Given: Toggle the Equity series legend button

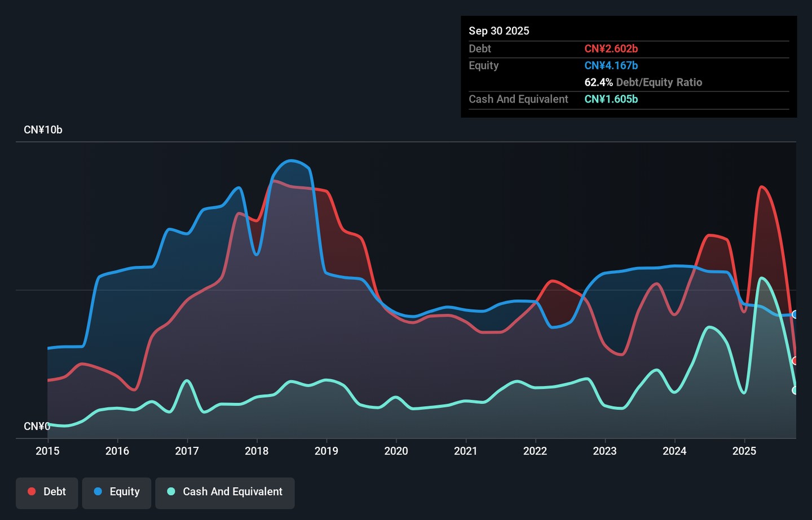Looking at the screenshot, I should click(117, 492).
